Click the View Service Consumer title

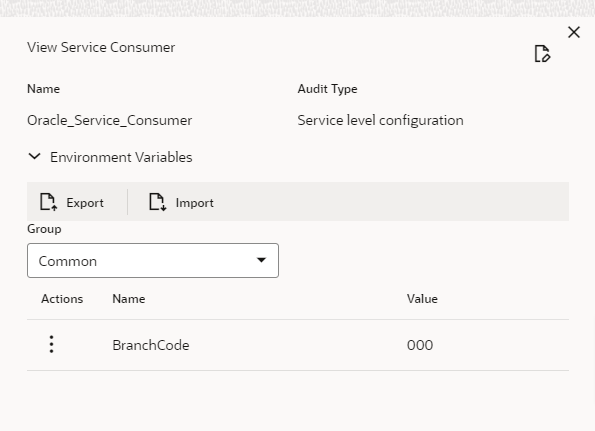click(101, 47)
